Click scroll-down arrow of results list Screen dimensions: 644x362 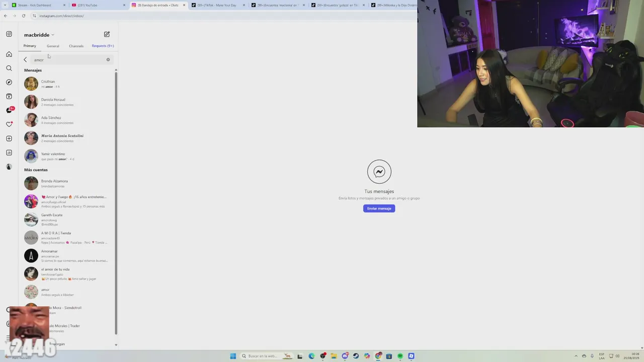[x=116, y=345]
